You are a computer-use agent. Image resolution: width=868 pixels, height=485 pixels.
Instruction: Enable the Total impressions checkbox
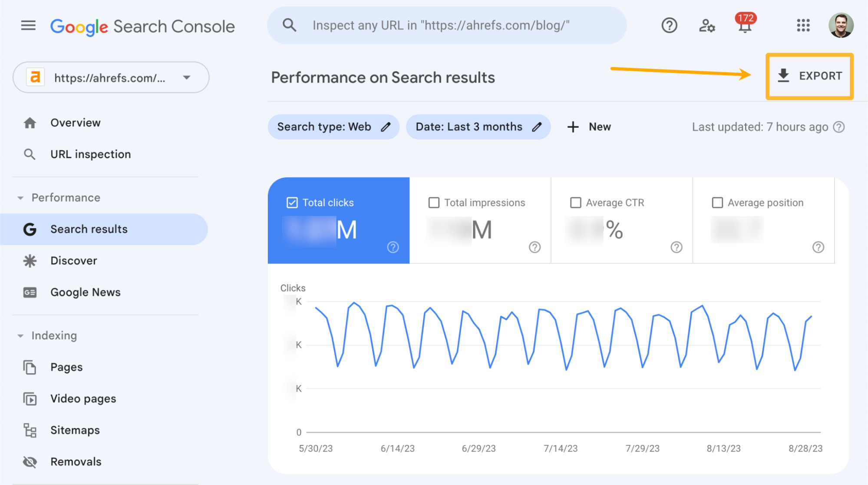[433, 203]
